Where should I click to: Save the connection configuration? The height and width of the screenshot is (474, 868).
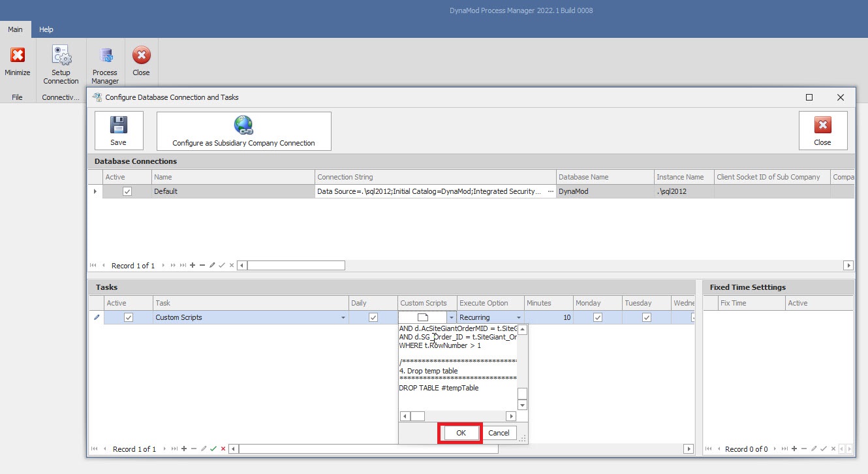(119, 131)
